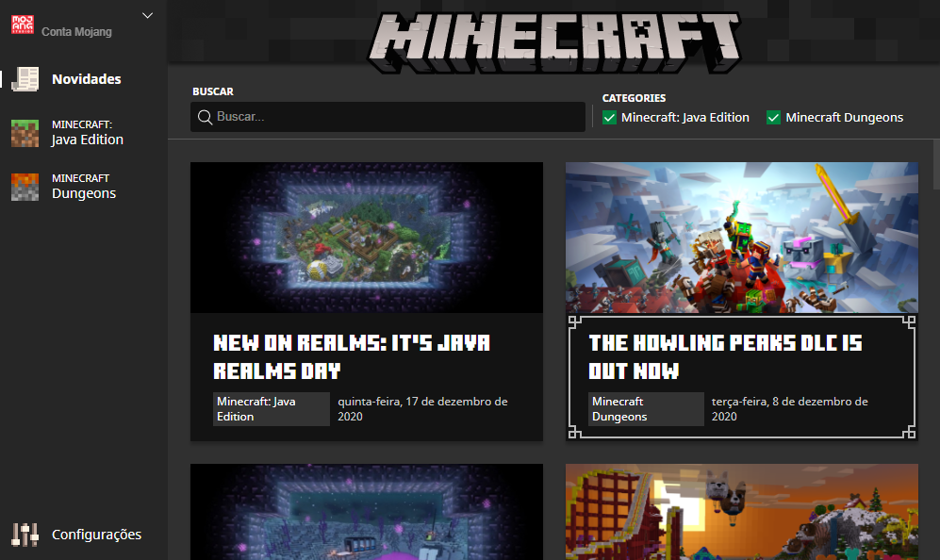Open the bottom-right sunset roller coaster thumbnail
The width and height of the screenshot is (940, 560).
click(742, 512)
